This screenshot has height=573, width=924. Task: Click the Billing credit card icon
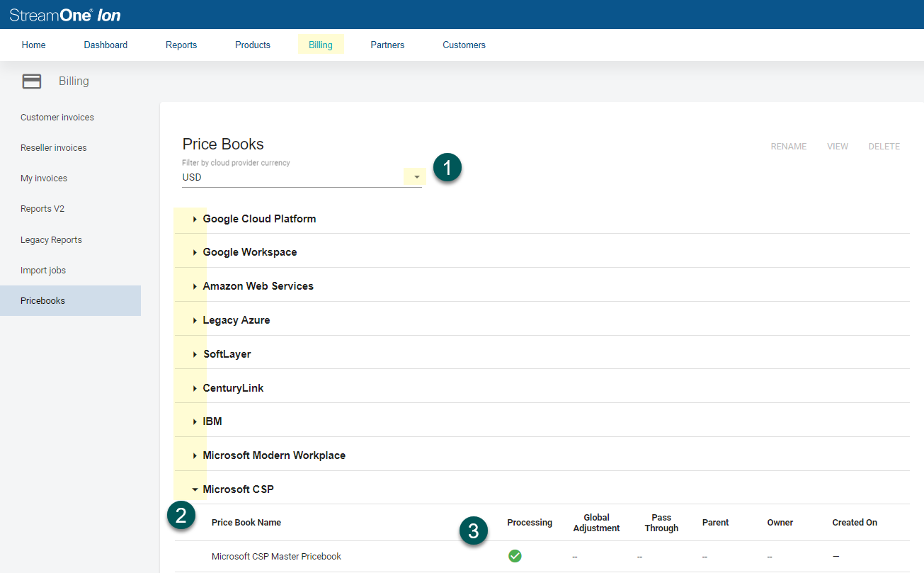pyautogui.click(x=32, y=81)
